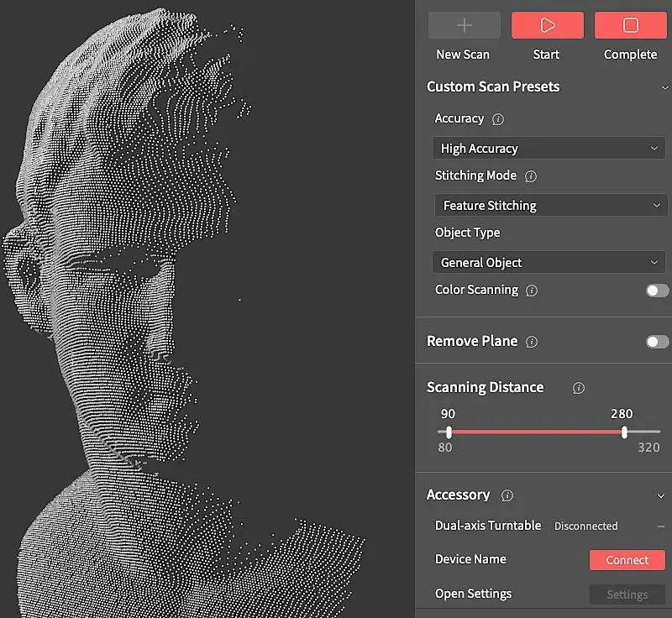This screenshot has width=672, height=618.
Task: Click the Color Scanning info icon
Action: [532, 291]
